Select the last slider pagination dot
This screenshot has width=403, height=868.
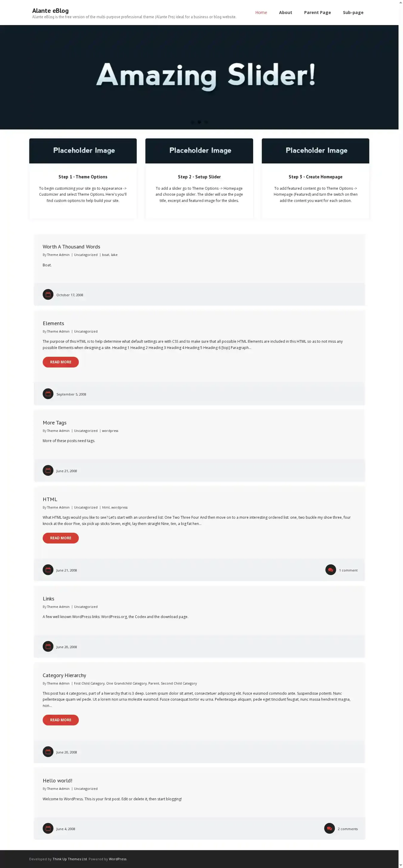(x=206, y=122)
